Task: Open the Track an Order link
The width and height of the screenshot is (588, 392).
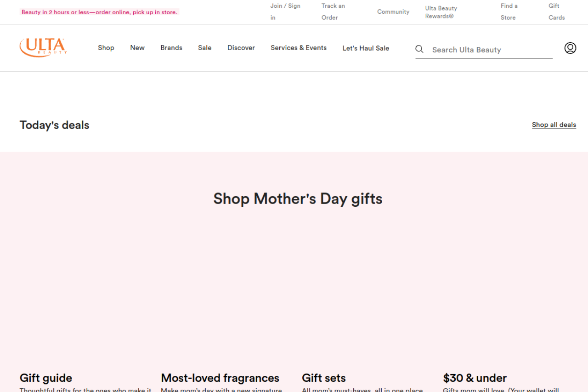Action: tap(333, 11)
